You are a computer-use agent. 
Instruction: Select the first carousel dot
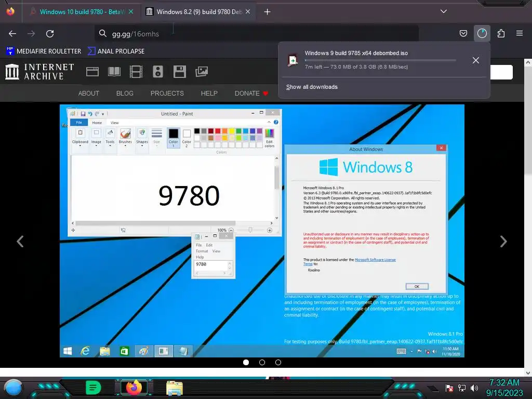coord(246,362)
